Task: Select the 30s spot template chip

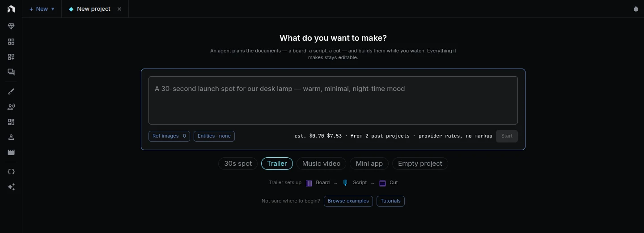Action: click(x=238, y=164)
